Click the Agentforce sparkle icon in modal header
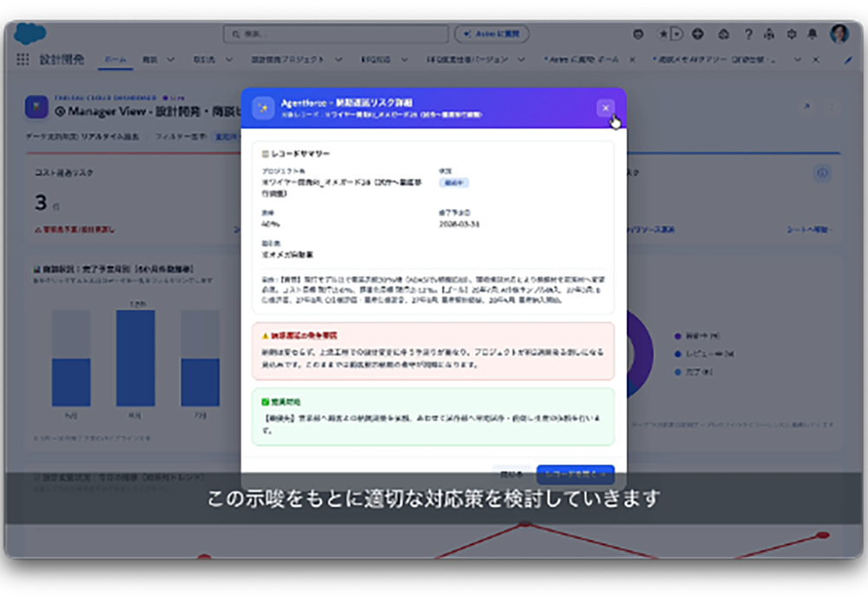This screenshot has width=868, height=600. pyautogui.click(x=264, y=108)
